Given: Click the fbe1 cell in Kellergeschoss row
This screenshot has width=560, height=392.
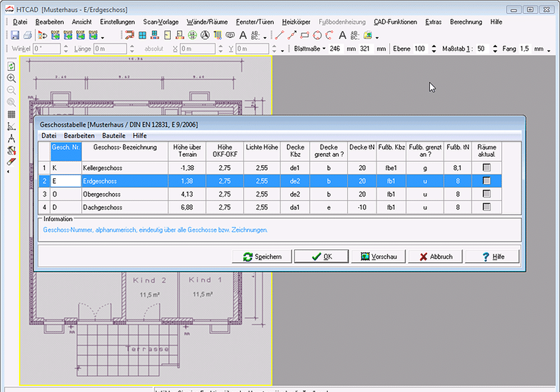Looking at the screenshot, I should [x=391, y=168].
